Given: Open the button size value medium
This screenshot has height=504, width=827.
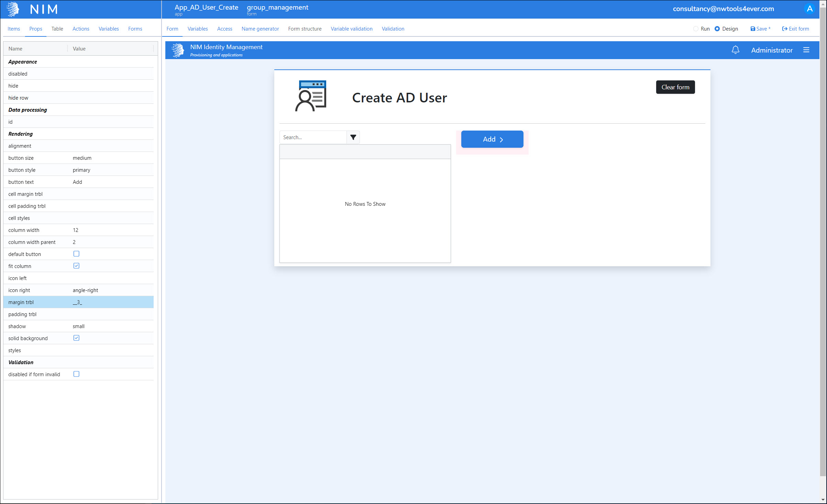Looking at the screenshot, I should [82, 158].
